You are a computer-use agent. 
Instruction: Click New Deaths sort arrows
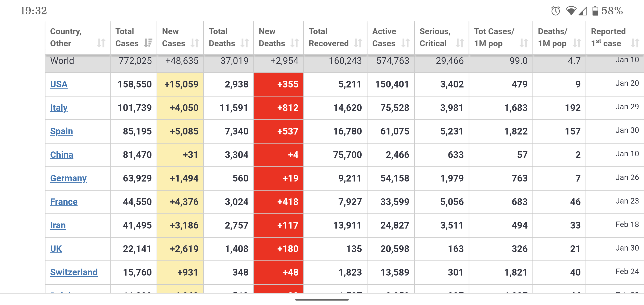point(294,43)
